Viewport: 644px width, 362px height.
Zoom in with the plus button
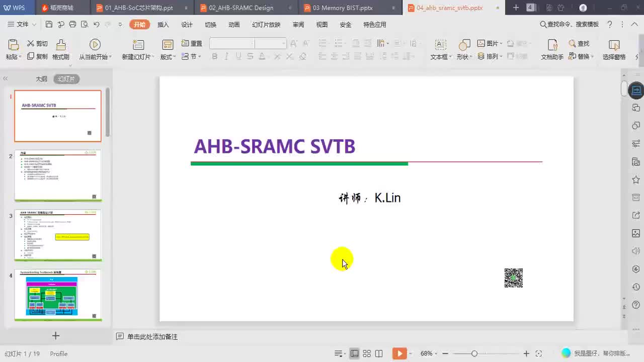pos(526,353)
